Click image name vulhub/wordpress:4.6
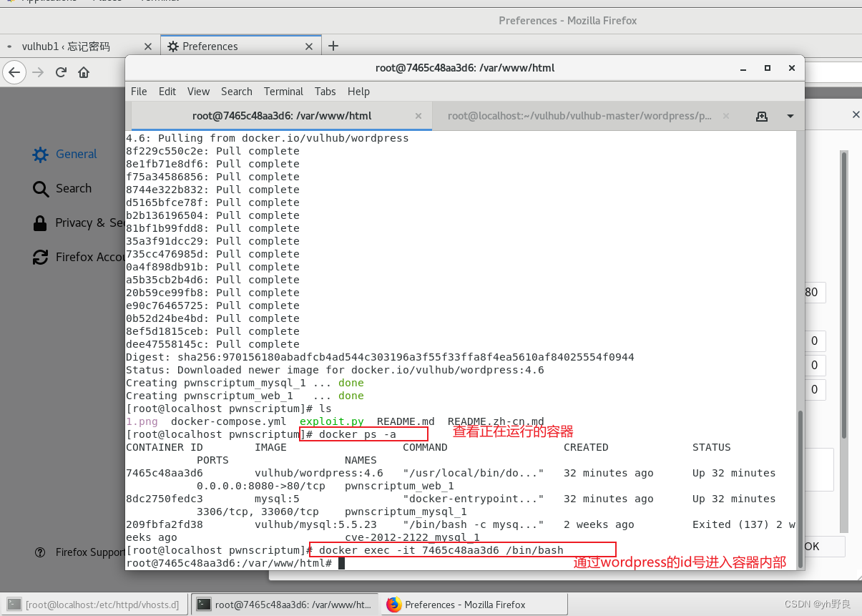Screen dimensions: 862x616 tap(319, 473)
